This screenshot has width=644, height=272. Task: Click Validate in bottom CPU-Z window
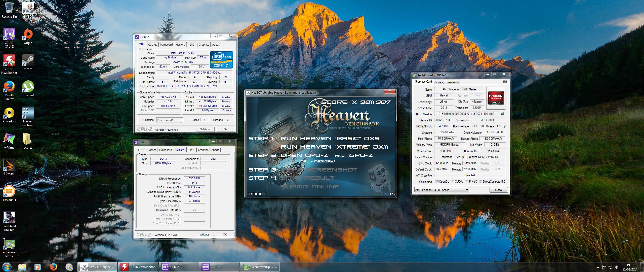(204, 234)
